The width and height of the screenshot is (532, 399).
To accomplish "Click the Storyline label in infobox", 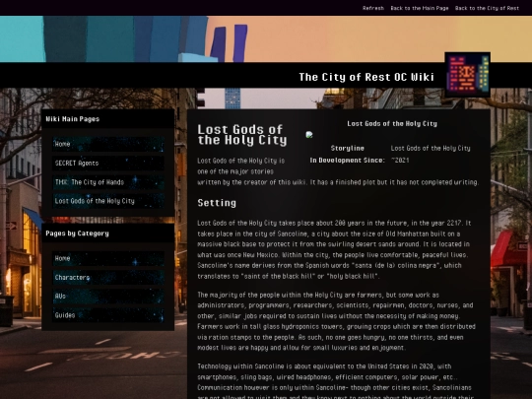I will [x=348, y=148].
